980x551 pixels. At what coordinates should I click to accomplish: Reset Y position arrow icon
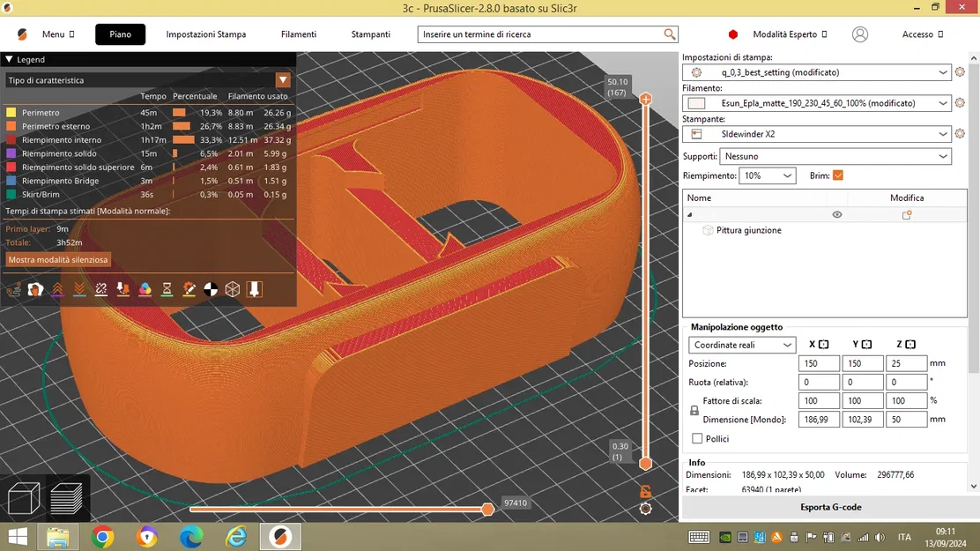[x=867, y=345]
